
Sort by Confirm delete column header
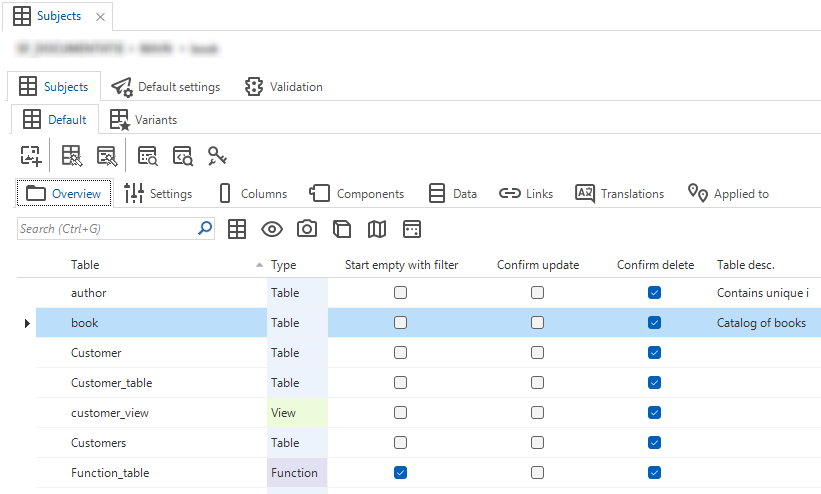pyautogui.click(x=655, y=265)
